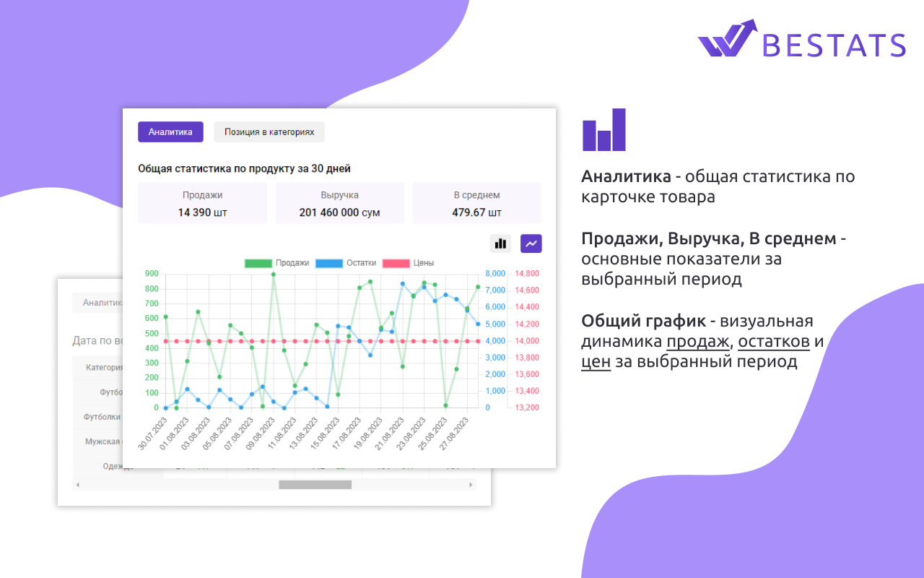This screenshot has height=578, width=924.
Task: Open the Аналитика tab
Action: click(x=170, y=132)
